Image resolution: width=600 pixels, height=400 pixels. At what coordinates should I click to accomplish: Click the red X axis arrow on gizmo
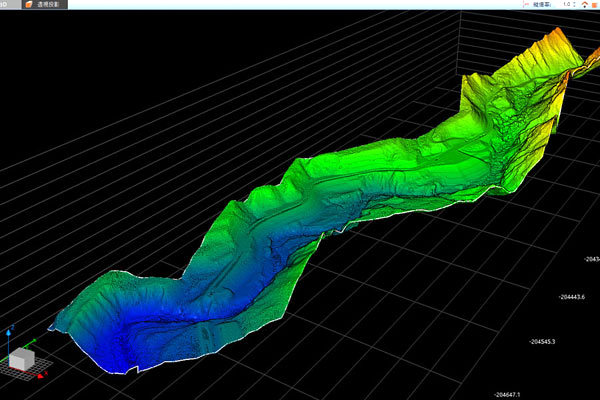39,376
